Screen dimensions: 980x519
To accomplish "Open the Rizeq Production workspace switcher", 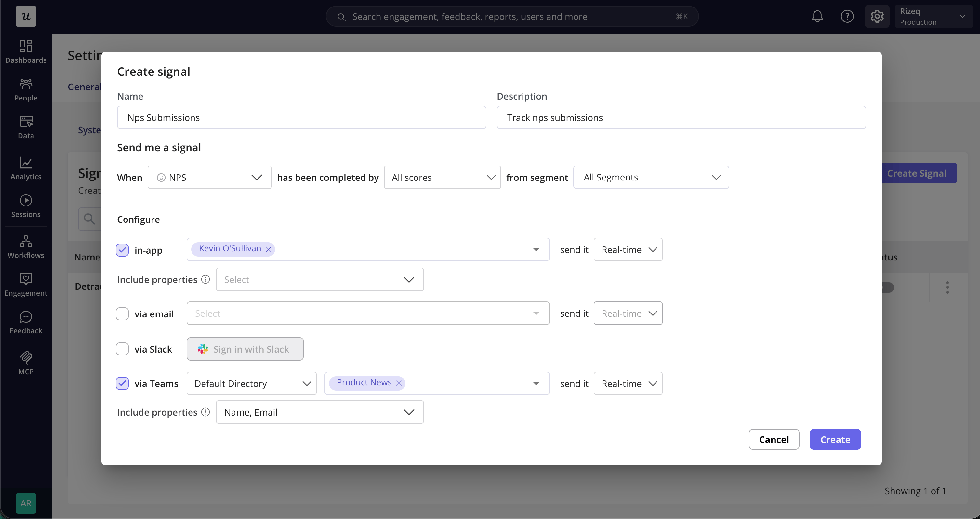I will [x=934, y=16].
